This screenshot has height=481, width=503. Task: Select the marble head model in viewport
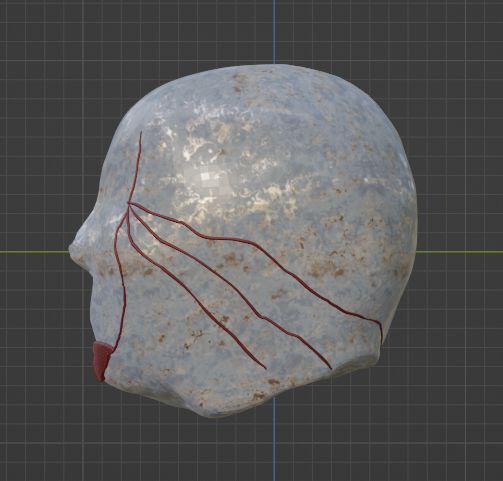pyautogui.click(x=243, y=240)
